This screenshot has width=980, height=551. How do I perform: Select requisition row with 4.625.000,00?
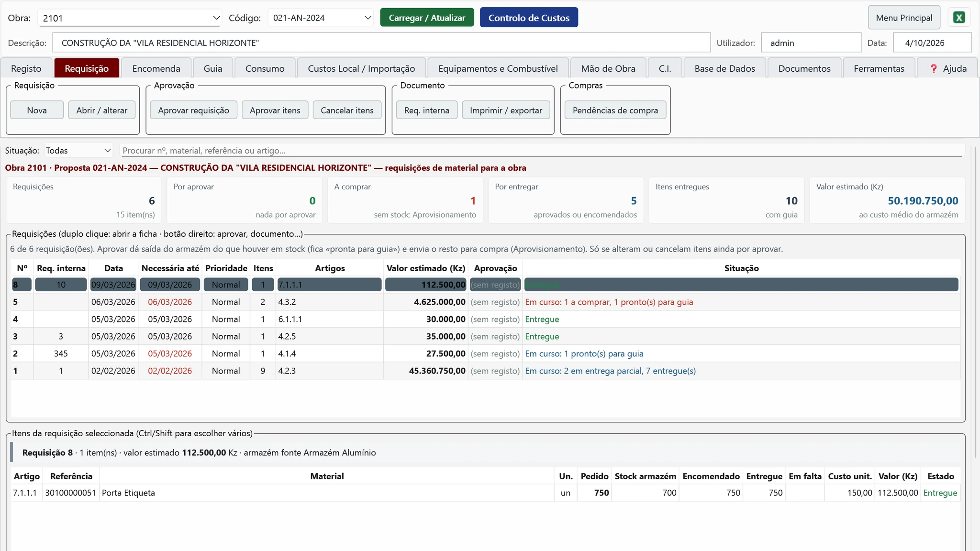click(x=485, y=302)
